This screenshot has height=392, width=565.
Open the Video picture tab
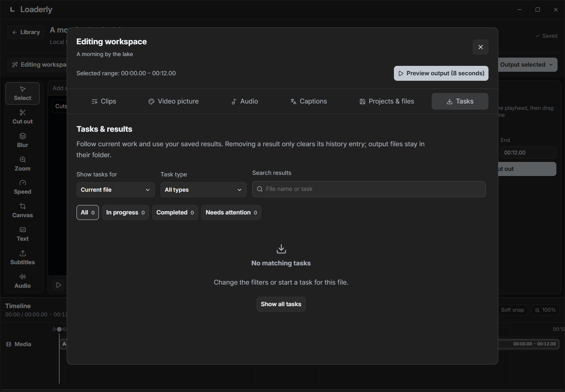173,101
